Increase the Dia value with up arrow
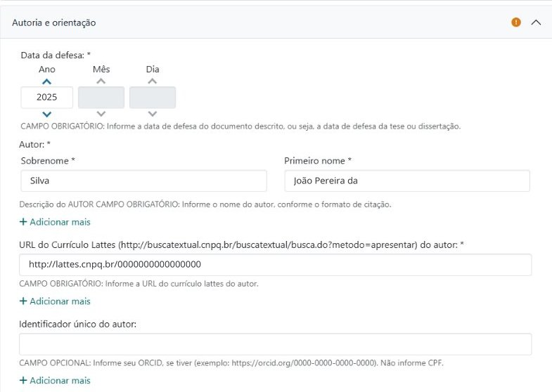552x392 pixels. (x=153, y=81)
